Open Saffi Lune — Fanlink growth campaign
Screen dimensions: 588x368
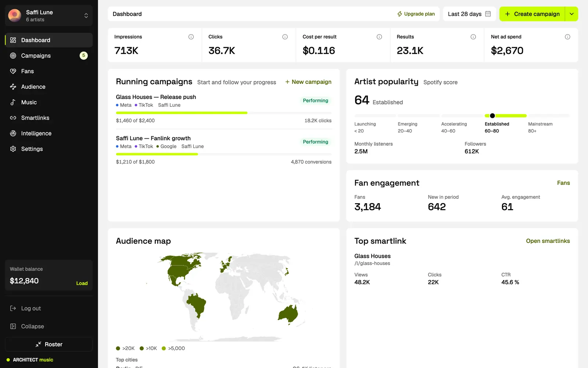coord(153,138)
